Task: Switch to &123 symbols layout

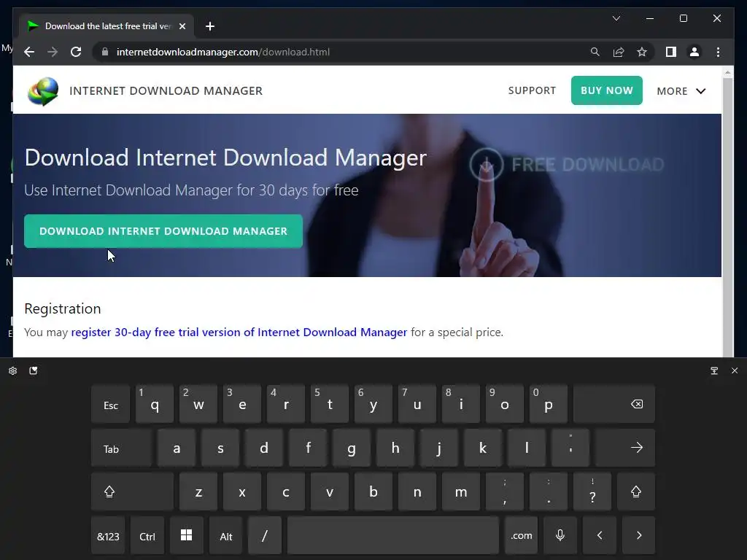Action: coord(108,536)
